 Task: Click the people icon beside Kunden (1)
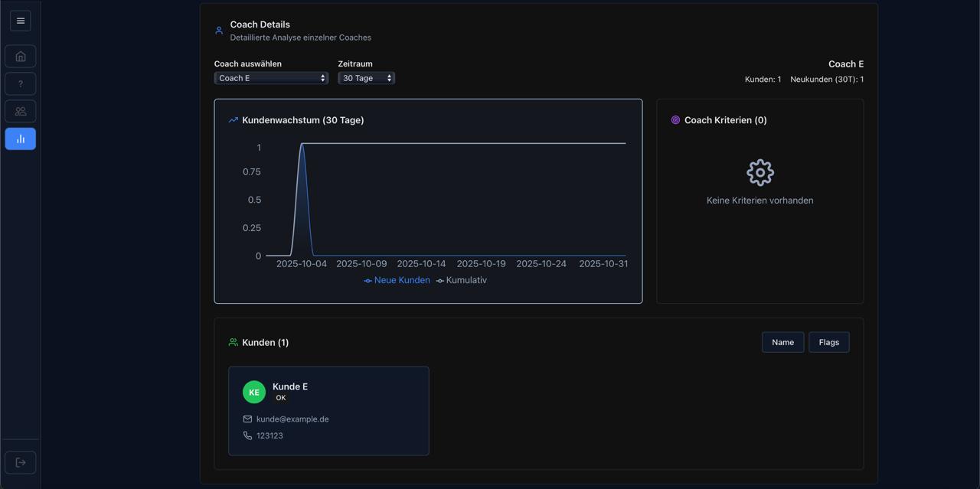234,342
